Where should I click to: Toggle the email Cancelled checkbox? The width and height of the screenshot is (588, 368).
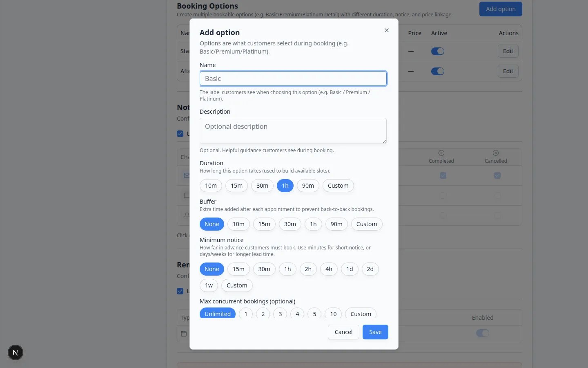pos(497,175)
